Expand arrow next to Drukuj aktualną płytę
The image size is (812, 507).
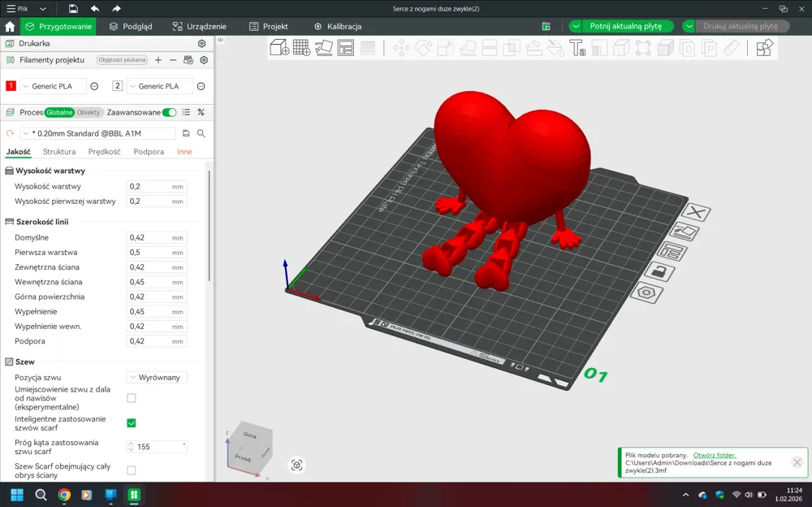point(689,27)
